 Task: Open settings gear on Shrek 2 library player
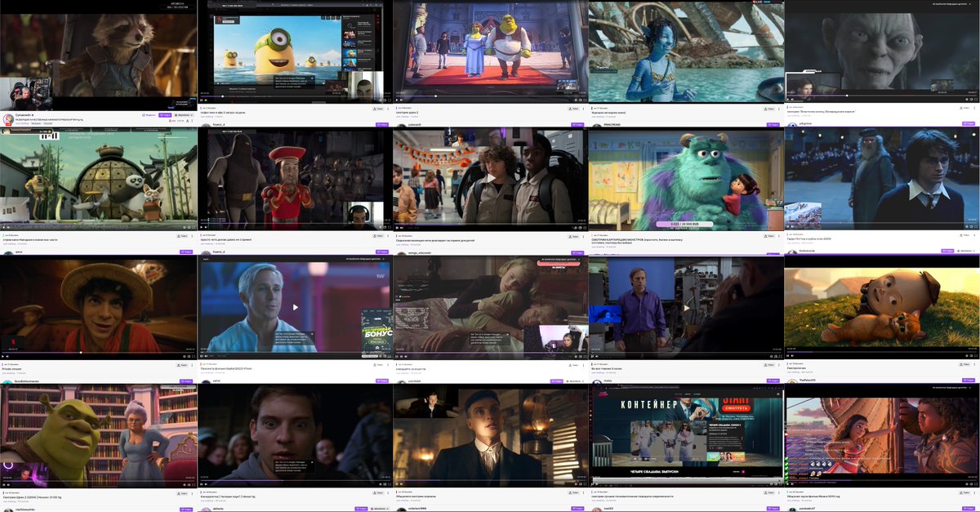[x=185, y=484]
